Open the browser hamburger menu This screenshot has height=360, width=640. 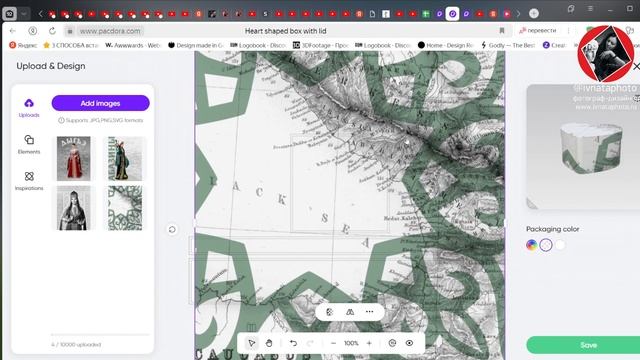click(x=590, y=8)
